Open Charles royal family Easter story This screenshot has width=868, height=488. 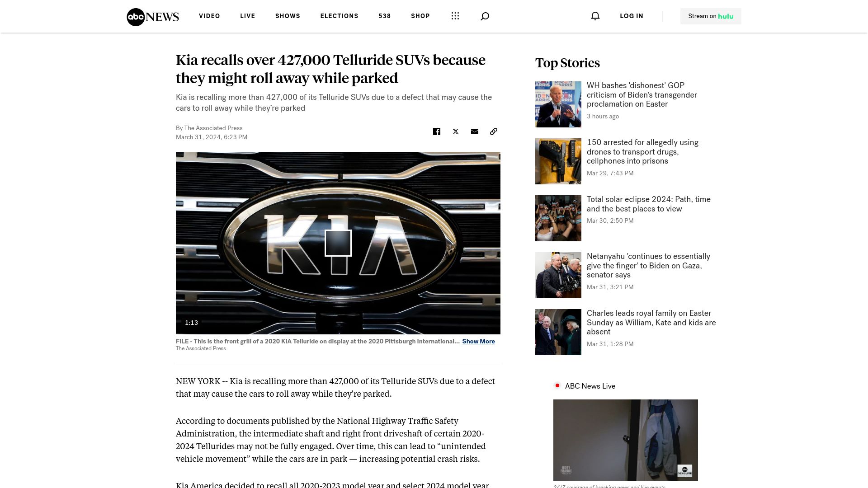tap(651, 323)
